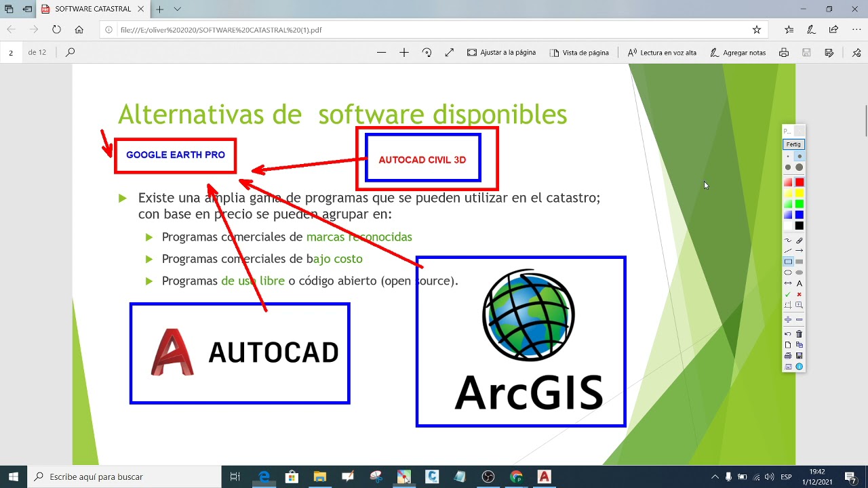Rotate the PDF using the rotate icon
The image size is (868, 488).
click(427, 52)
